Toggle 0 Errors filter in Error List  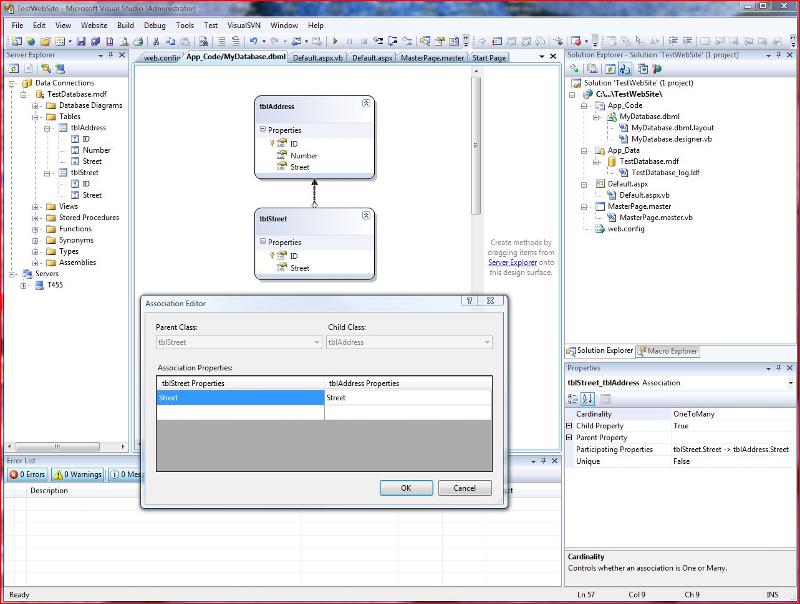(28, 474)
